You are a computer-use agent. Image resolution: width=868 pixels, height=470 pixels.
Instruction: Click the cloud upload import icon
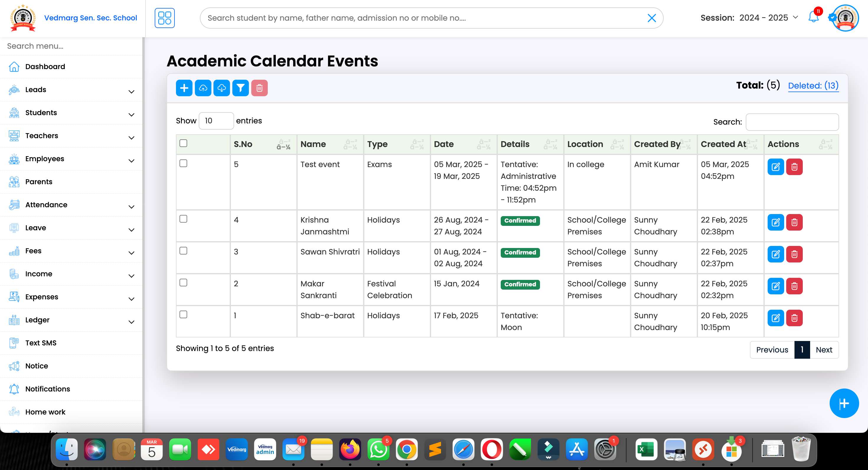(x=203, y=88)
